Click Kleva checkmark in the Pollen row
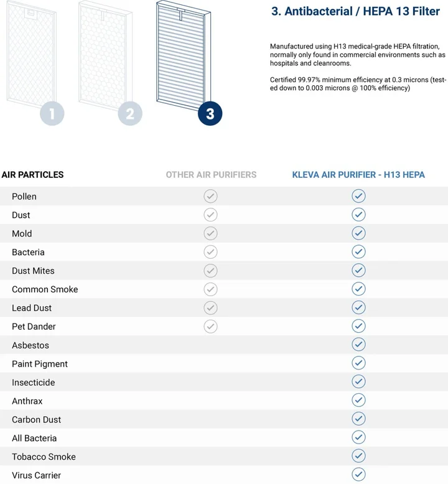Image resolution: width=448 pixels, height=484 pixels. (358, 197)
